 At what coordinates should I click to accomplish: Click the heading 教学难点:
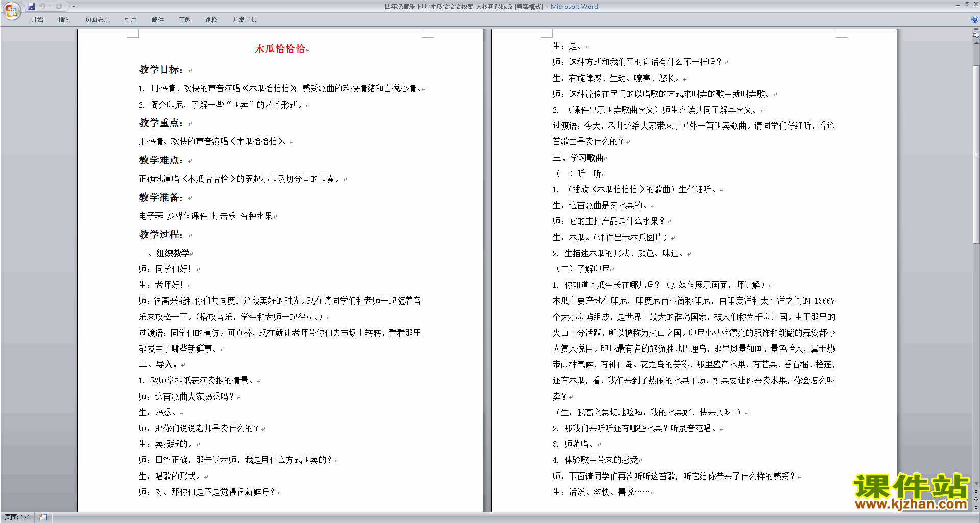161,160
